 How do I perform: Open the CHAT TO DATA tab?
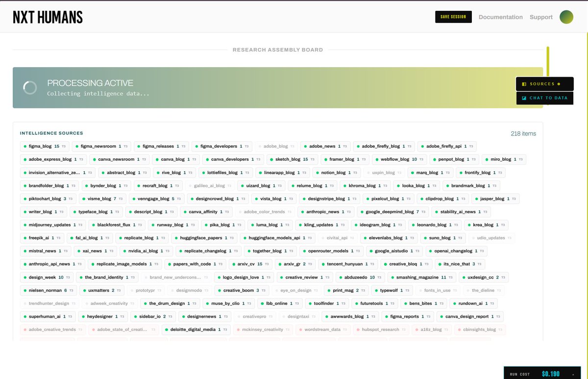coord(545,98)
